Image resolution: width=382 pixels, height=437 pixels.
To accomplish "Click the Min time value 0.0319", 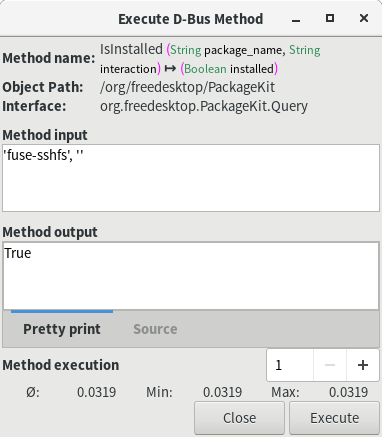I will 222,392.
